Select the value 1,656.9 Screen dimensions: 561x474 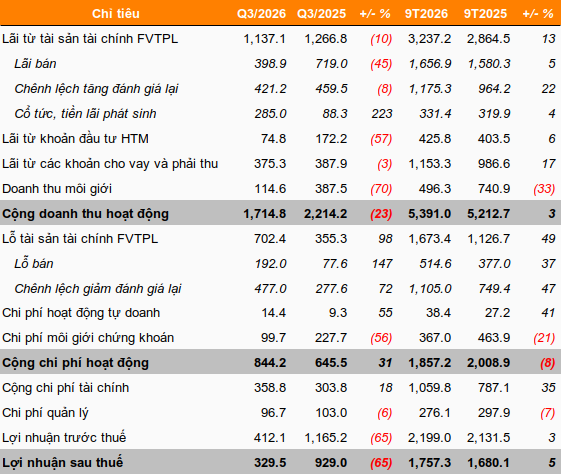[x=430, y=64]
